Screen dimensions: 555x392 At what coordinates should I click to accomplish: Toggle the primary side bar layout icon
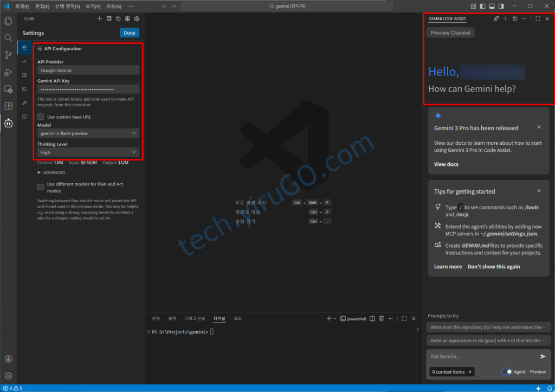(x=483, y=6)
